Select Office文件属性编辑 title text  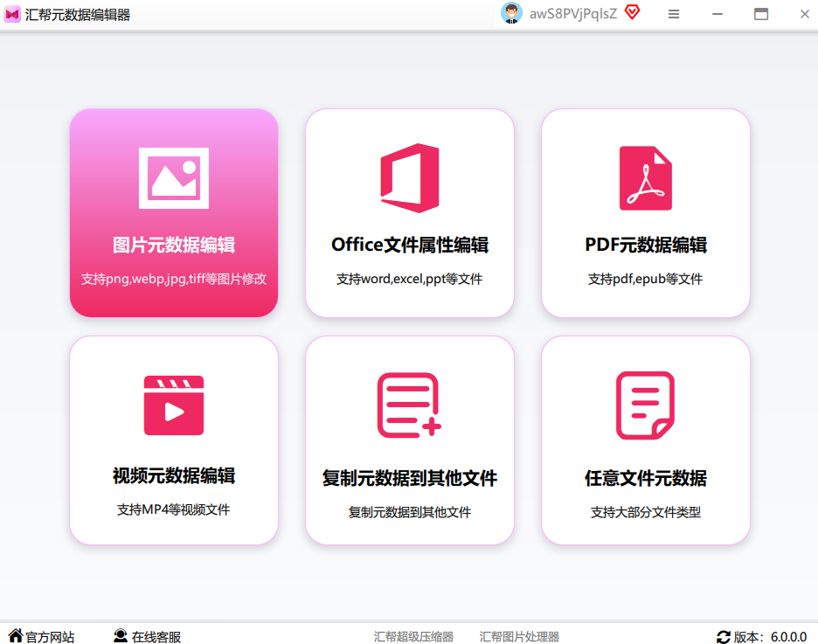(x=410, y=245)
